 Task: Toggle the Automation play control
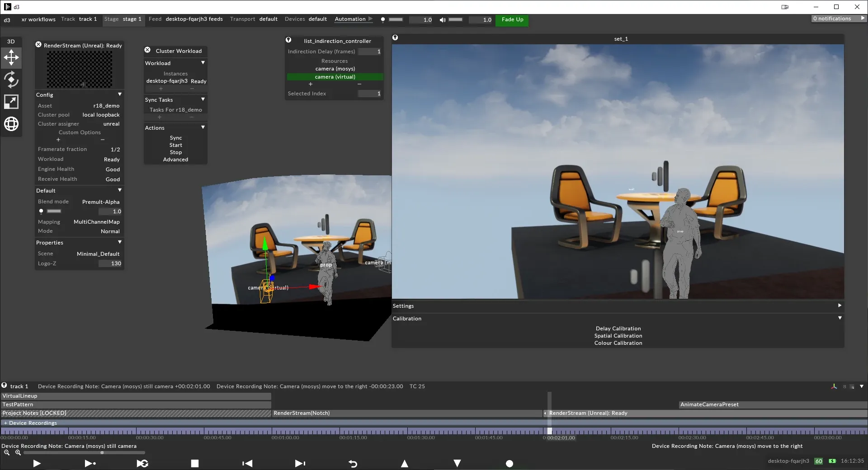click(371, 19)
